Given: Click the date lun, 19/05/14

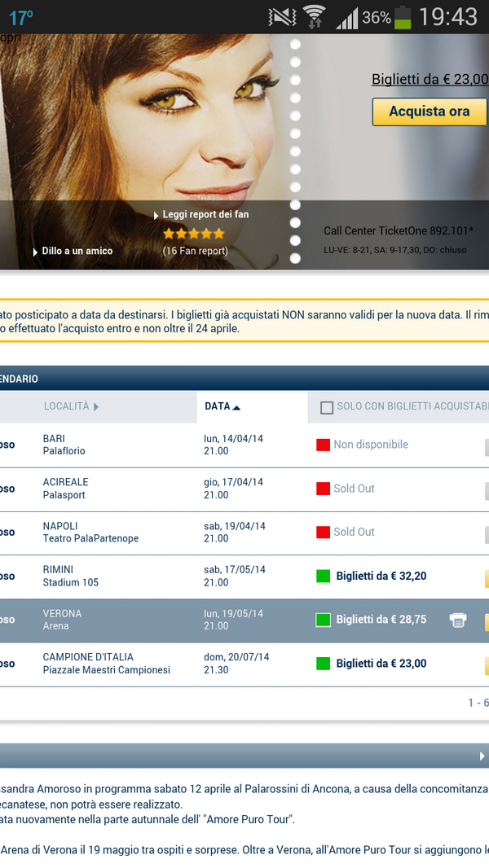Looking at the screenshot, I should [233, 613].
